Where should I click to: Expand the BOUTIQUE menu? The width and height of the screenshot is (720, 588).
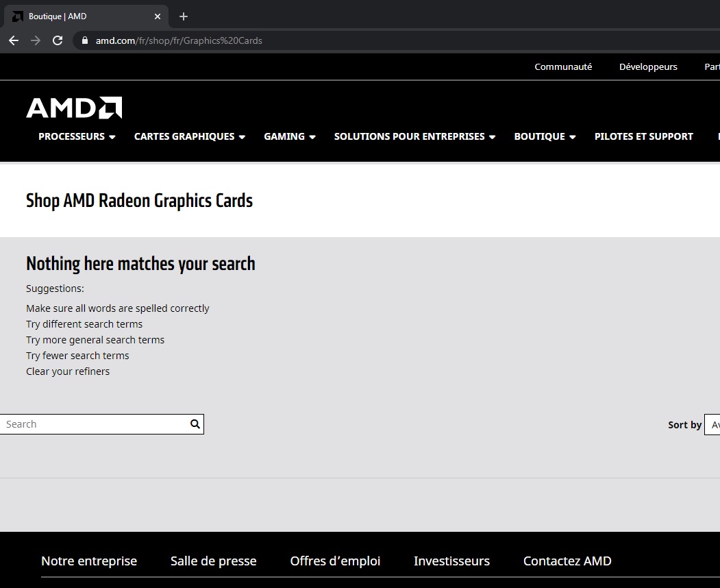pyautogui.click(x=545, y=136)
